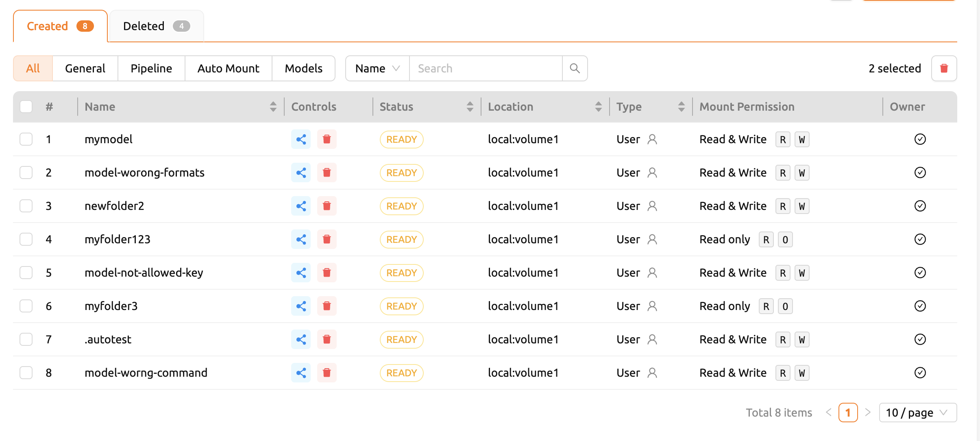Share the myfolder3 folder

coord(301,306)
